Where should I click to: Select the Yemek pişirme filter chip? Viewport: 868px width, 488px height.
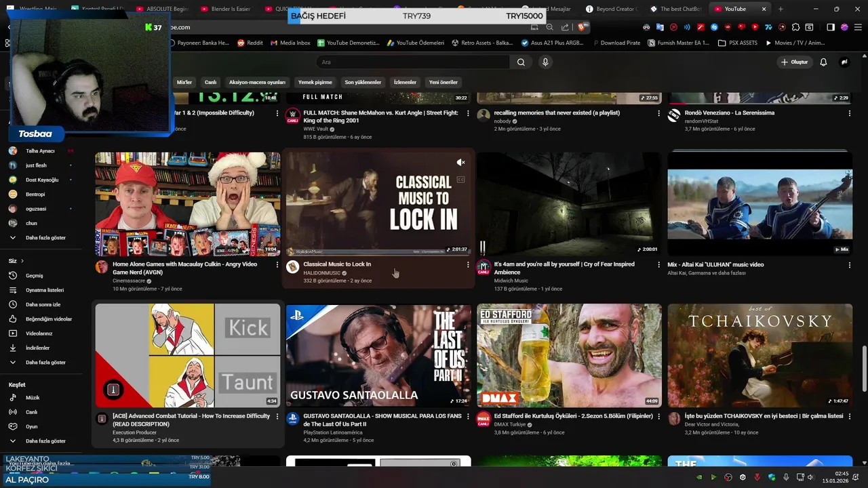click(x=315, y=82)
